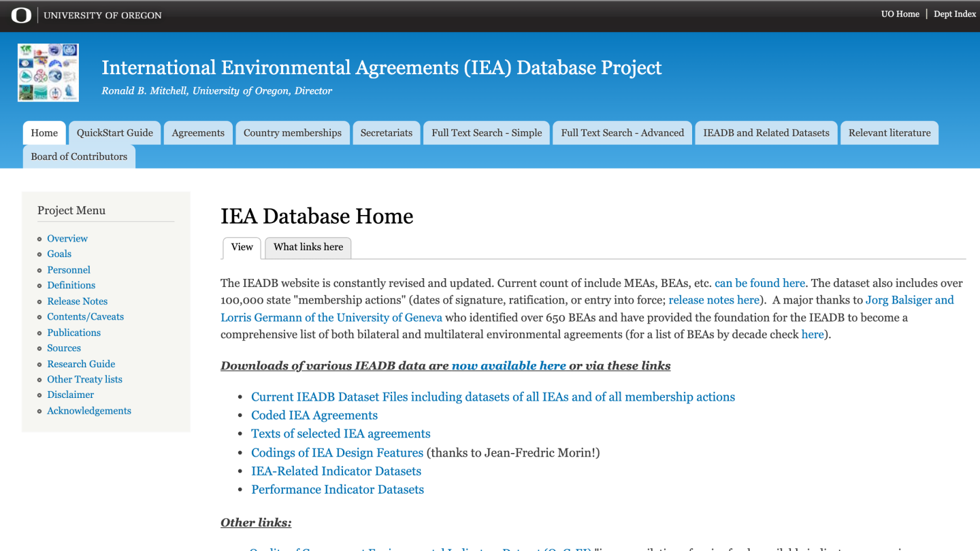Open Release Notes in the Project Menu
This screenshot has width=980, height=551.
pos(78,301)
